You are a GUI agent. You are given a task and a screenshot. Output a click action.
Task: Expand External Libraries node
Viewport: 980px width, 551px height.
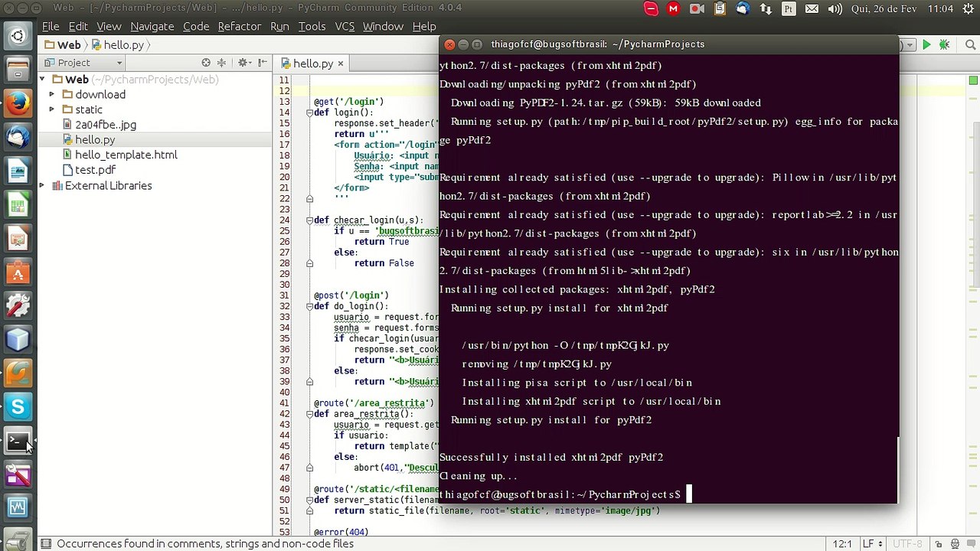click(42, 186)
